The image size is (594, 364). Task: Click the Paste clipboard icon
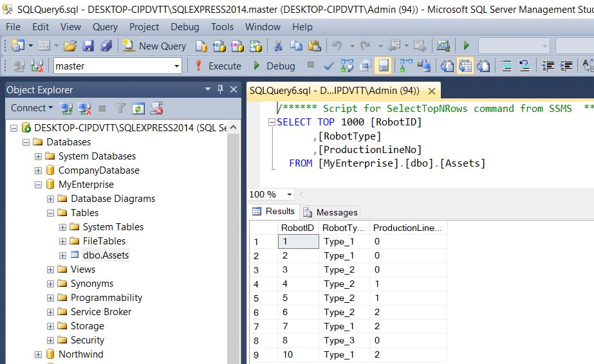coord(315,46)
